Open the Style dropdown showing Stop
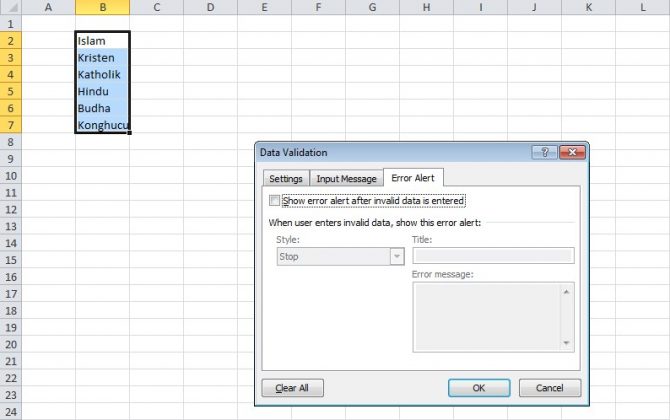 pos(339,257)
